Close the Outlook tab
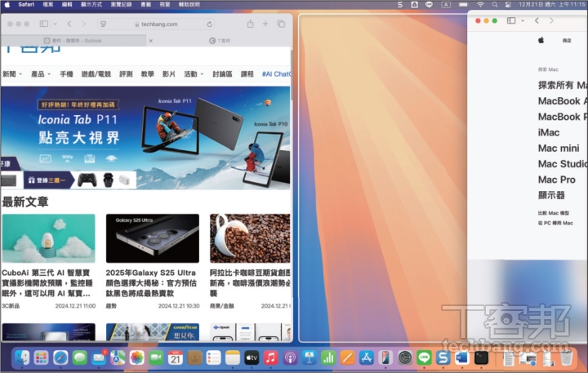588x373 pixels. (x=151, y=41)
